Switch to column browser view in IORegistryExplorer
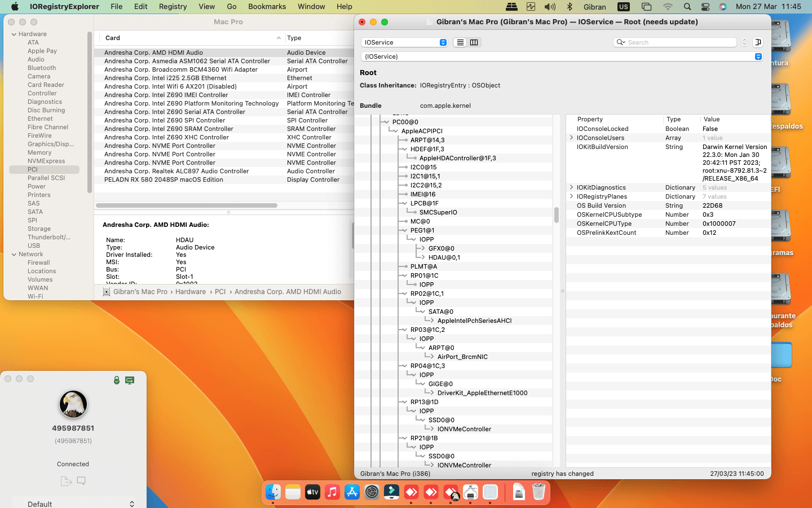This screenshot has height=508, width=812. [474, 42]
